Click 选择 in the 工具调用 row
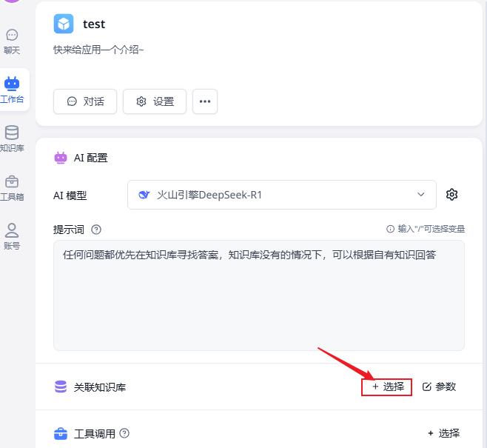The image size is (487, 448). pos(443,433)
